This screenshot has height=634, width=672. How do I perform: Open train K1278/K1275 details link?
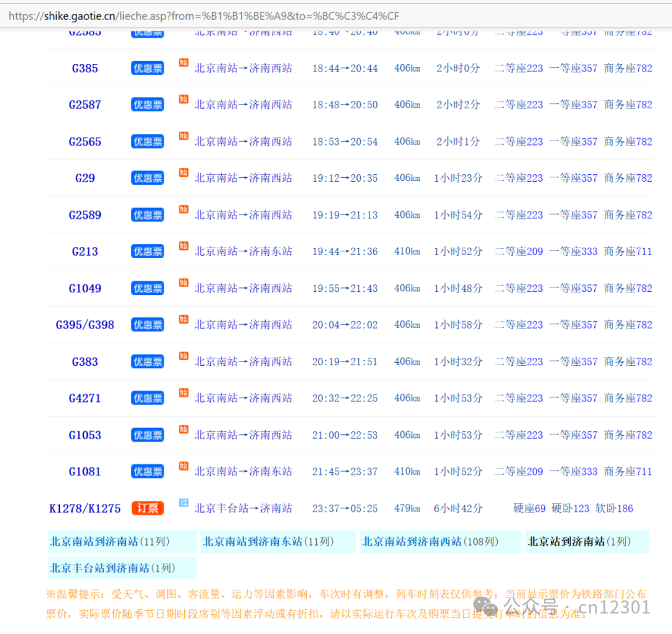click(x=85, y=508)
